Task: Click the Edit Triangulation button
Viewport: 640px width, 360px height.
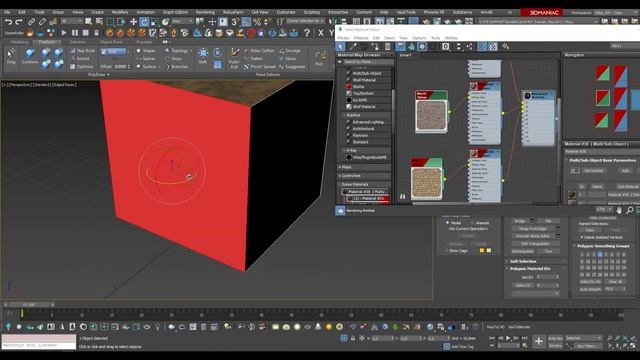Action: click(536, 244)
